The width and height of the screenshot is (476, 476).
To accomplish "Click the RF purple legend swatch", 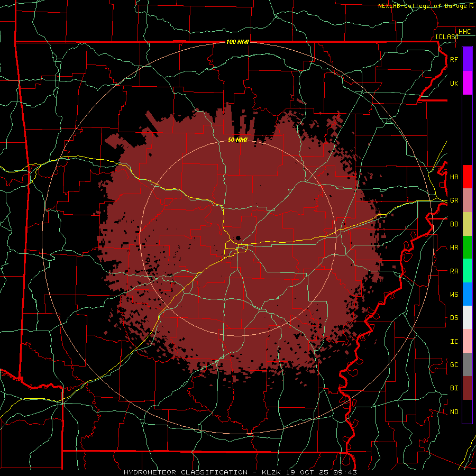I will 467,59.
